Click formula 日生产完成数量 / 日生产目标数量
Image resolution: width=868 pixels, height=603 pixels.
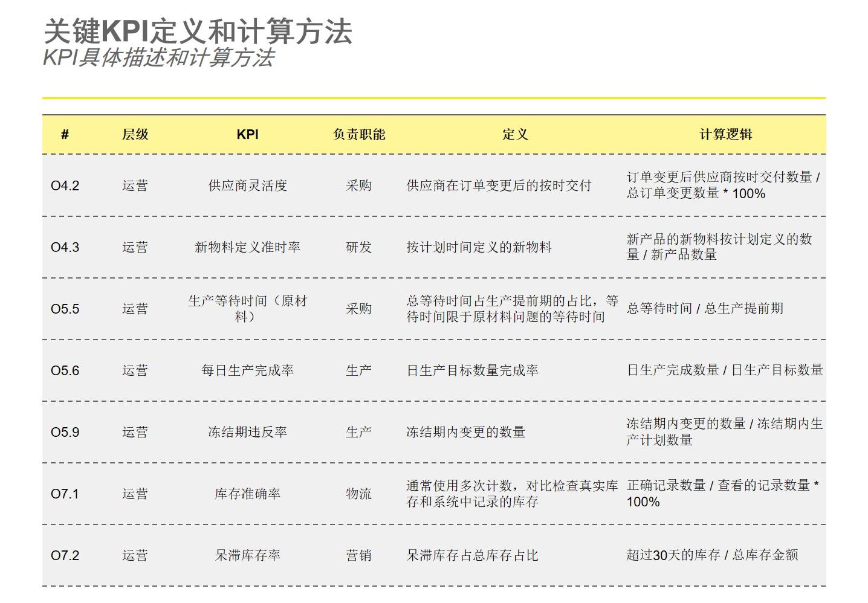click(x=725, y=370)
